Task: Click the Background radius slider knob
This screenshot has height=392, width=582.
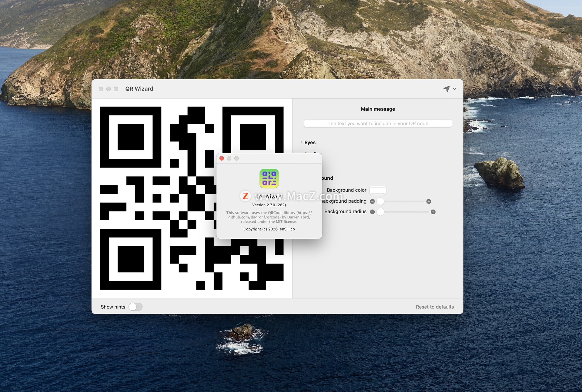Action: point(380,212)
